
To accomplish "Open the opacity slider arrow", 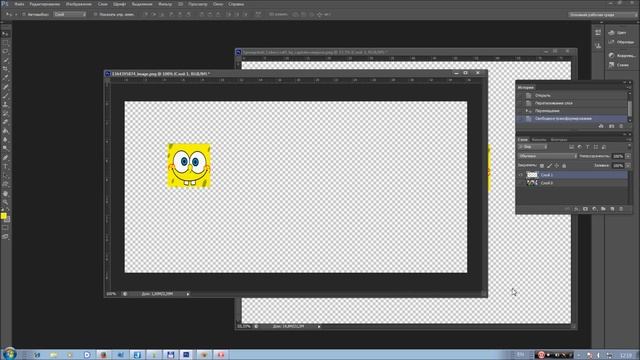I will (x=628, y=156).
